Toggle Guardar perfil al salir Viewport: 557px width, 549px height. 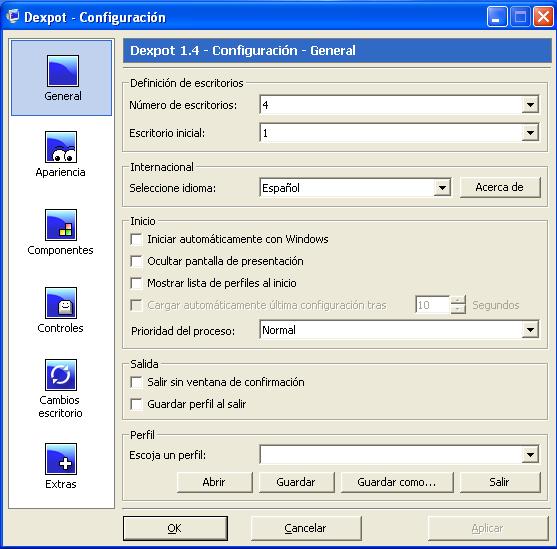point(136,404)
